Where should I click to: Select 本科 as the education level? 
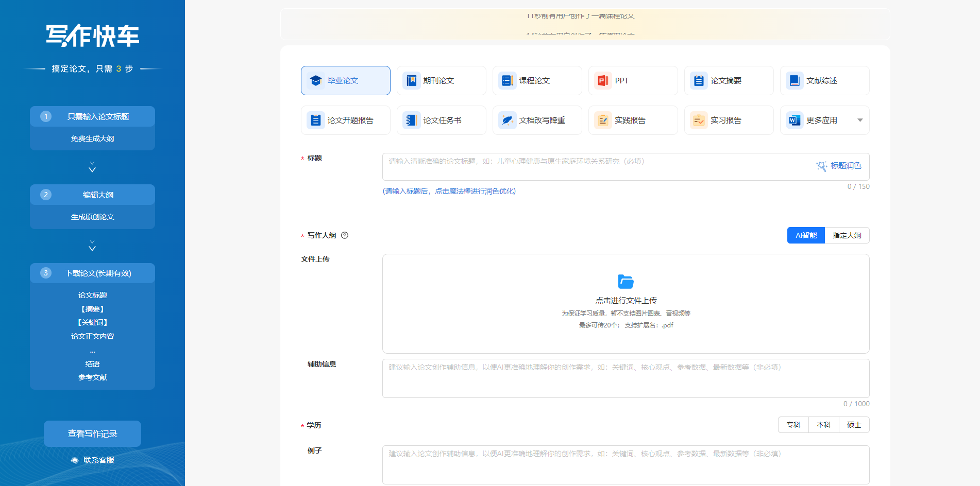point(823,424)
